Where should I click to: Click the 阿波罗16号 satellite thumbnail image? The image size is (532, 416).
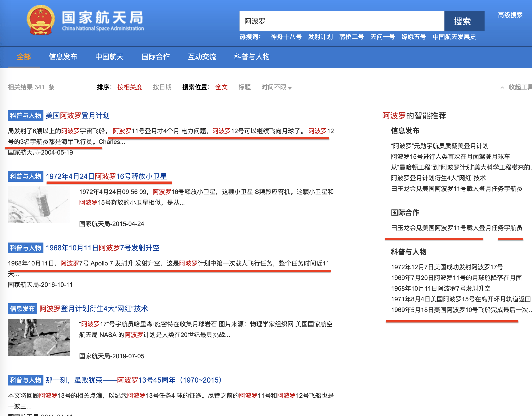point(39,205)
